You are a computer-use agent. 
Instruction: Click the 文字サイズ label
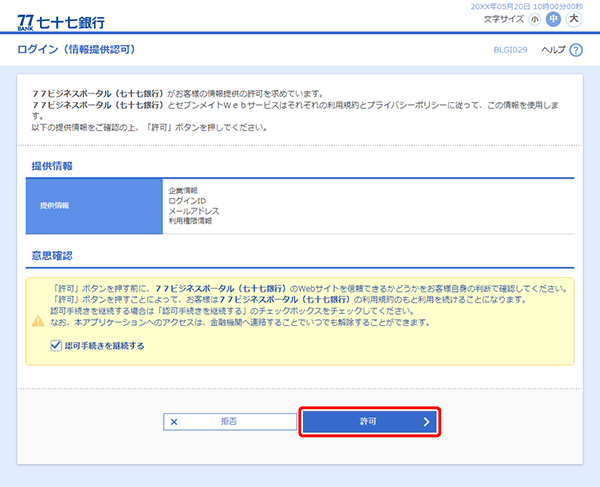(504, 19)
